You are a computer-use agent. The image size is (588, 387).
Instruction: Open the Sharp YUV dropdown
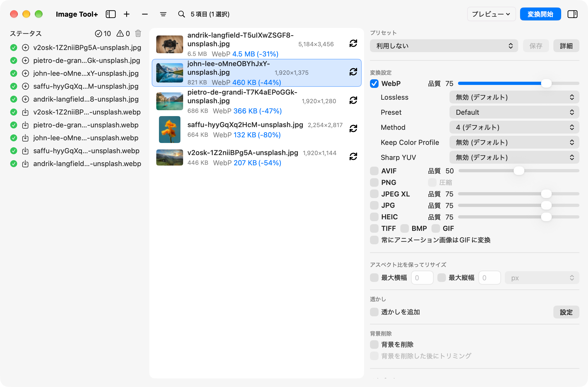click(x=514, y=157)
